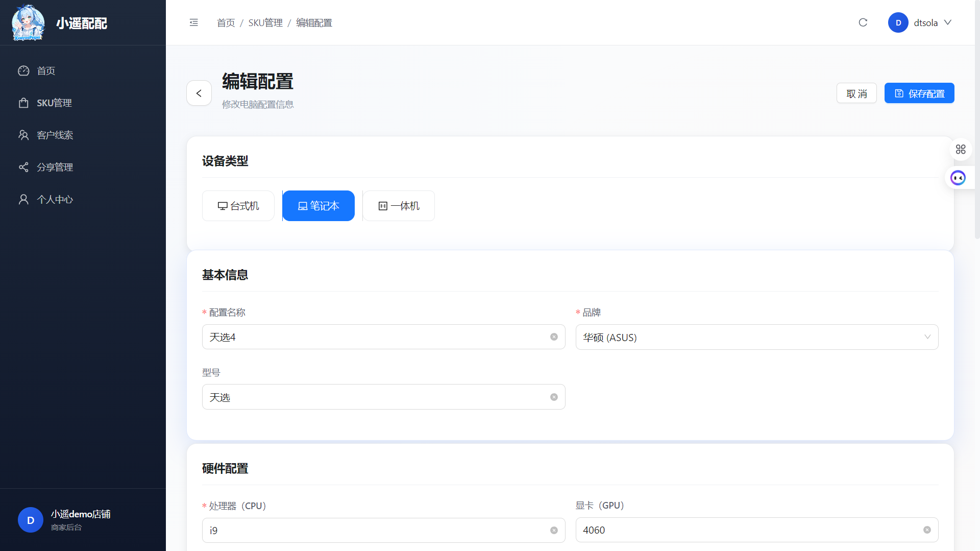Select 台式机 device type
This screenshot has height=551, width=980.
[x=238, y=206]
